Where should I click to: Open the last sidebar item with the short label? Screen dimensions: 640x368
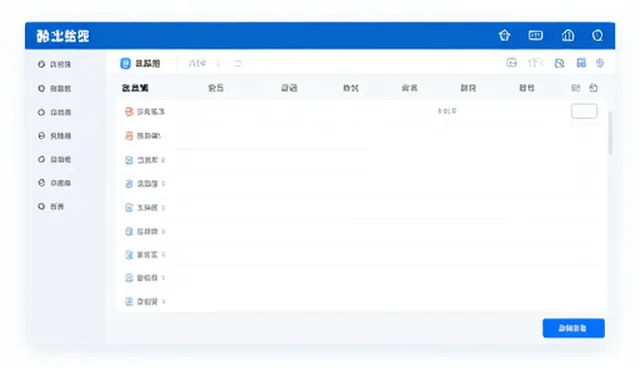pos(51,206)
